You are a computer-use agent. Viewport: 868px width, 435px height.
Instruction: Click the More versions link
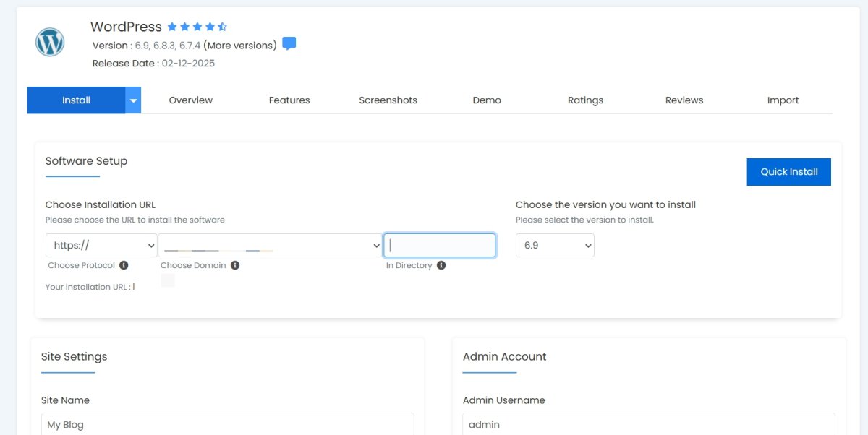click(240, 46)
